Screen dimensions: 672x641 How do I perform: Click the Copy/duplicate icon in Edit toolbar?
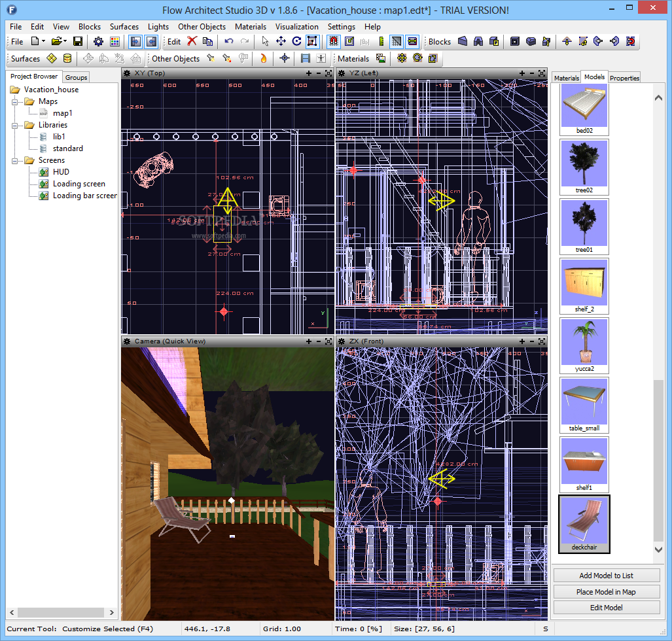tap(208, 42)
